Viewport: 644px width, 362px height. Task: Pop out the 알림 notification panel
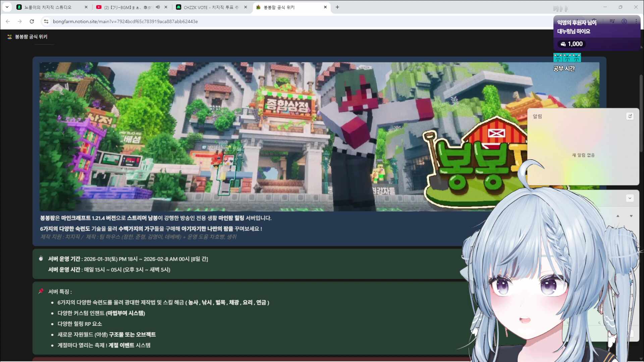[630, 116]
